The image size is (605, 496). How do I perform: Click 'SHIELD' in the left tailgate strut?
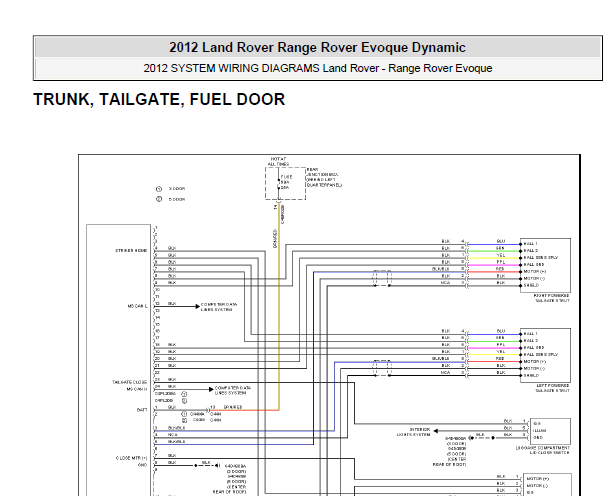tap(531, 375)
